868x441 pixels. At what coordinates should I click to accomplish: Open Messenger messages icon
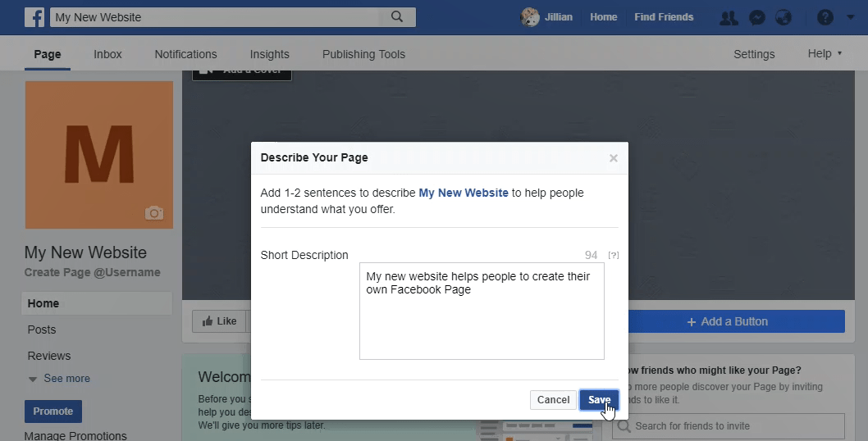coord(756,18)
